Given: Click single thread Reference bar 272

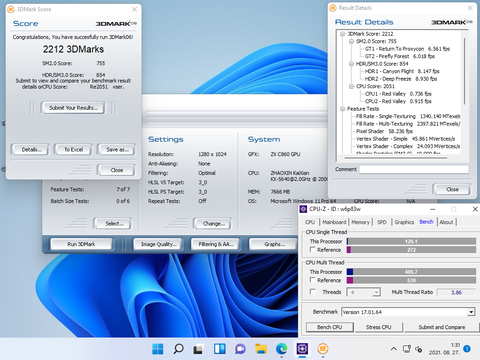Looking at the screenshot, I should (x=411, y=250).
